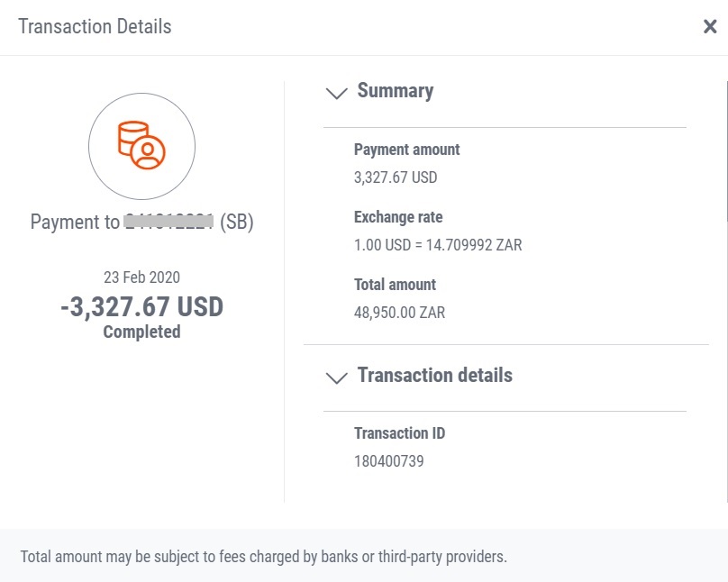Click the Transaction Details title text

pos(95,26)
